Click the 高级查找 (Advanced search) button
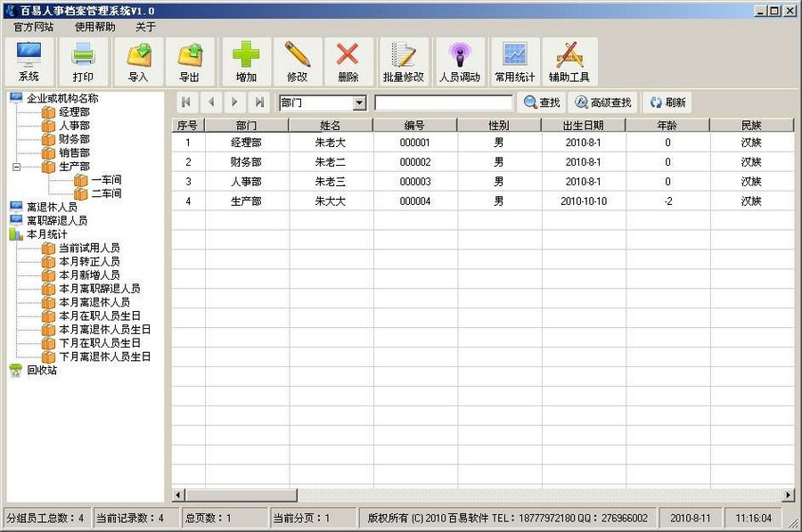This screenshot has height=532, width=802. coord(603,102)
